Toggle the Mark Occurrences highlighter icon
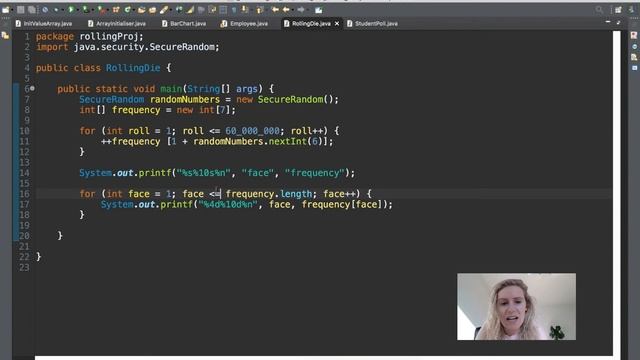 pyautogui.click(x=190, y=10)
